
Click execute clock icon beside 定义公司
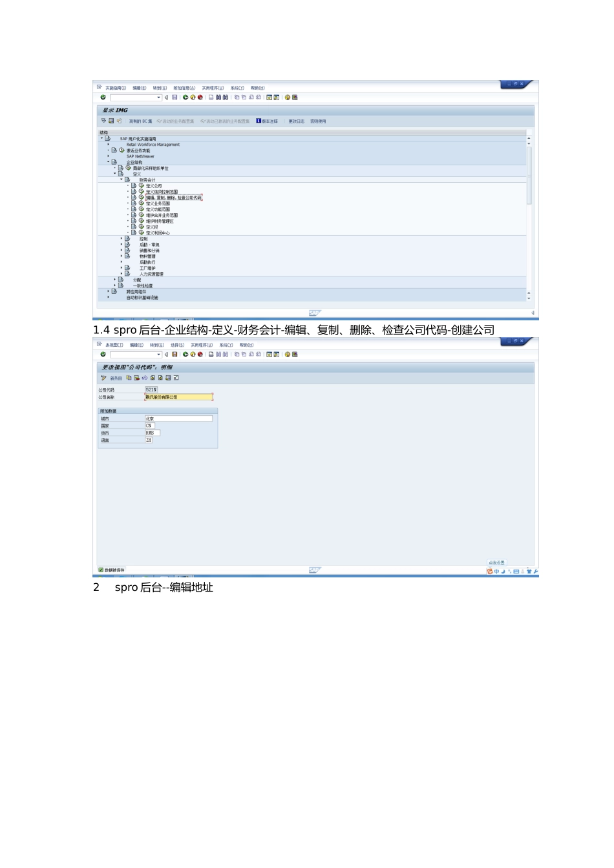coord(142,185)
